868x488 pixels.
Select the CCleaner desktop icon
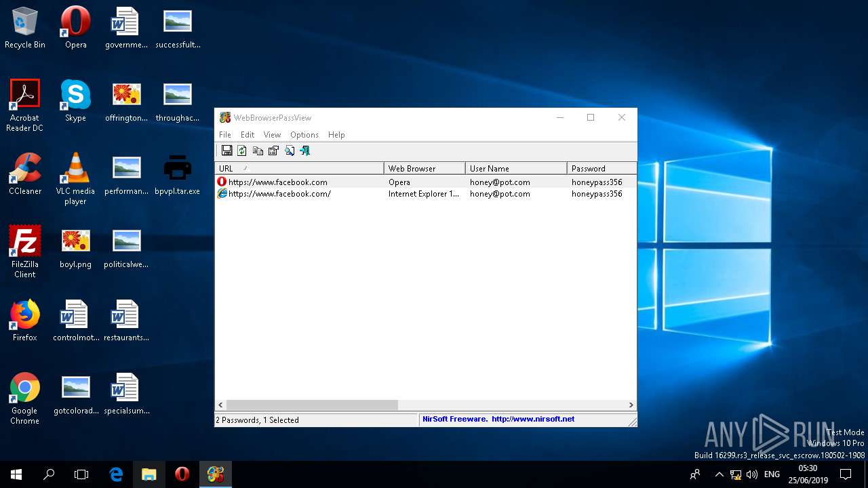[x=25, y=174]
